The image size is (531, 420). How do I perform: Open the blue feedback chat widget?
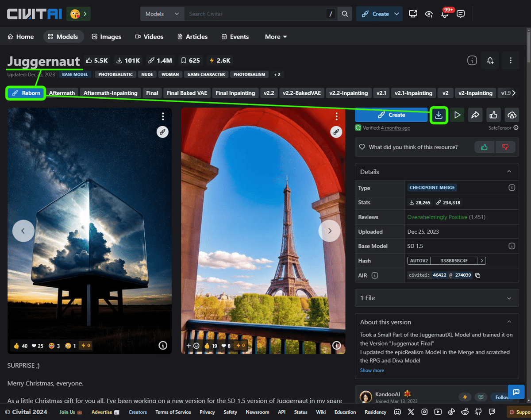point(516,392)
